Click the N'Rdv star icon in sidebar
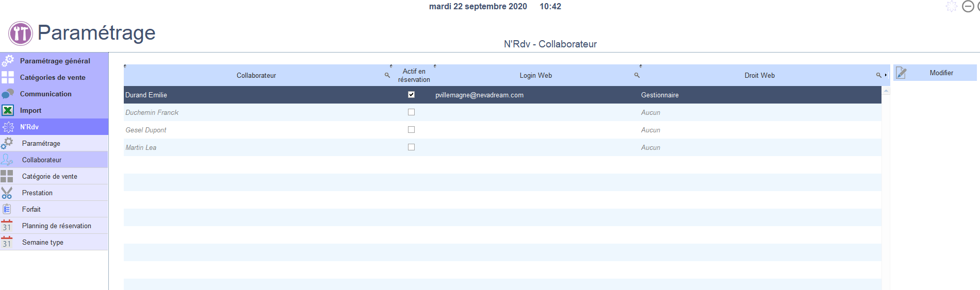Viewport: 980px width, 290px height. (8, 127)
